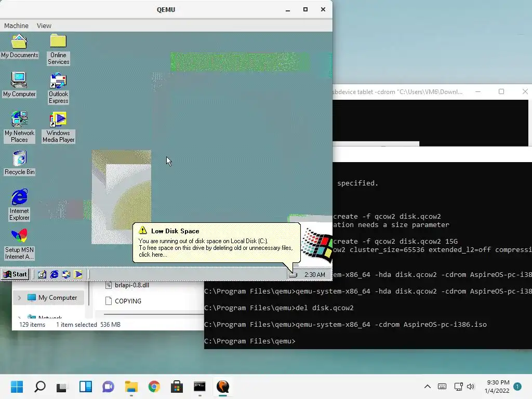Open the Chat taskbar icon
The height and width of the screenshot is (399, 532).
pos(108,387)
